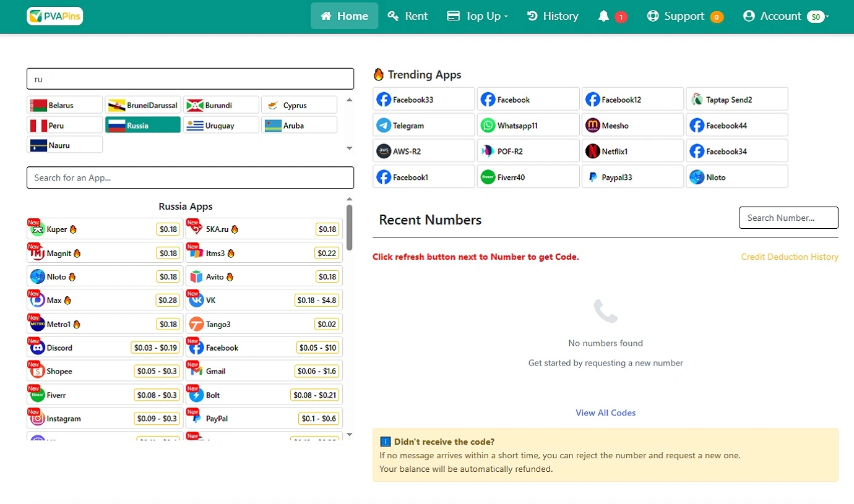Choose POF-R2 in Trending Apps
The height and width of the screenshot is (504, 854).
tap(528, 151)
